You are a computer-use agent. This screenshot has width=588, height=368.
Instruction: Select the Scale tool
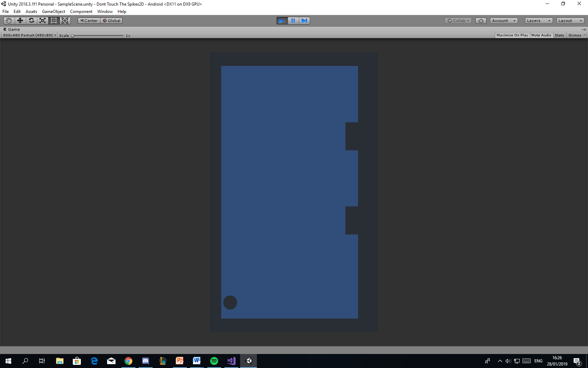(x=42, y=20)
